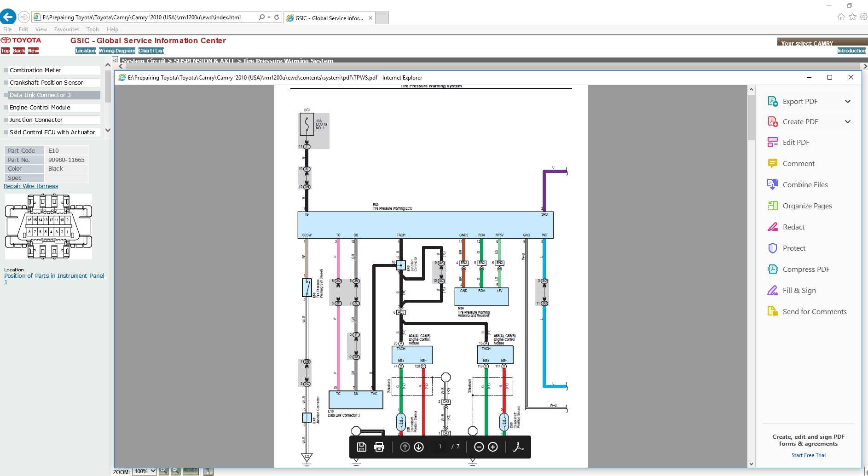Open a new browser tab
Viewport: 868px width, 476px height.
pyautogui.click(x=382, y=18)
